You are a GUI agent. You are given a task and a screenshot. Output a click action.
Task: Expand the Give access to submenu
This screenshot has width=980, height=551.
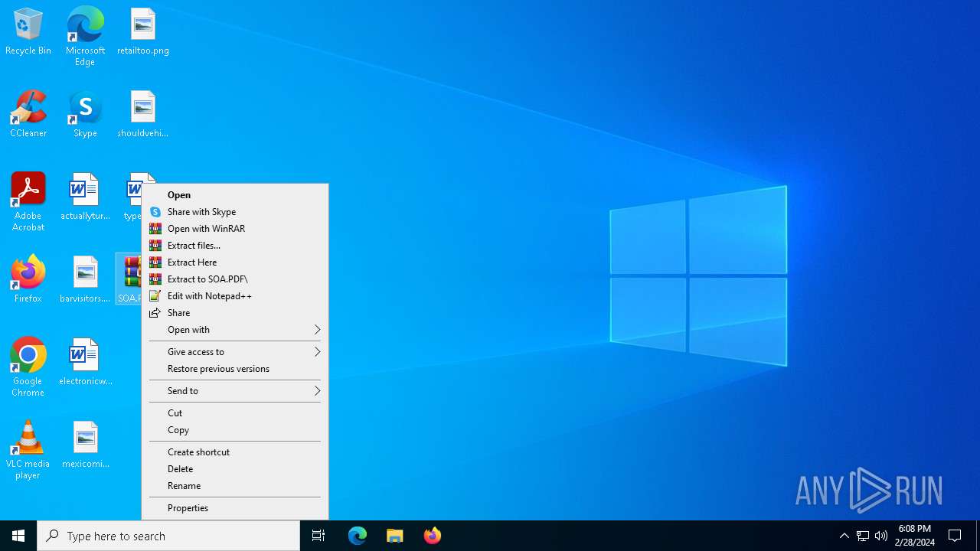235,352
